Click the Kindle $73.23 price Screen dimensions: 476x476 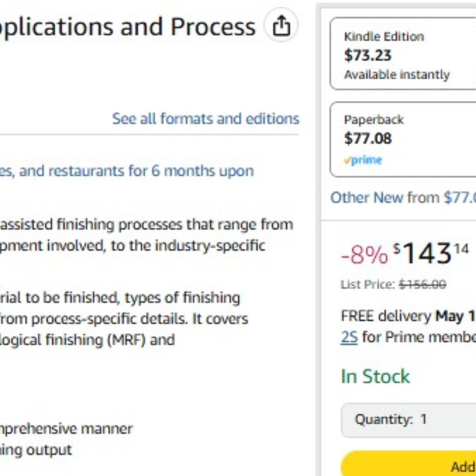pyautogui.click(x=367, y=55)
